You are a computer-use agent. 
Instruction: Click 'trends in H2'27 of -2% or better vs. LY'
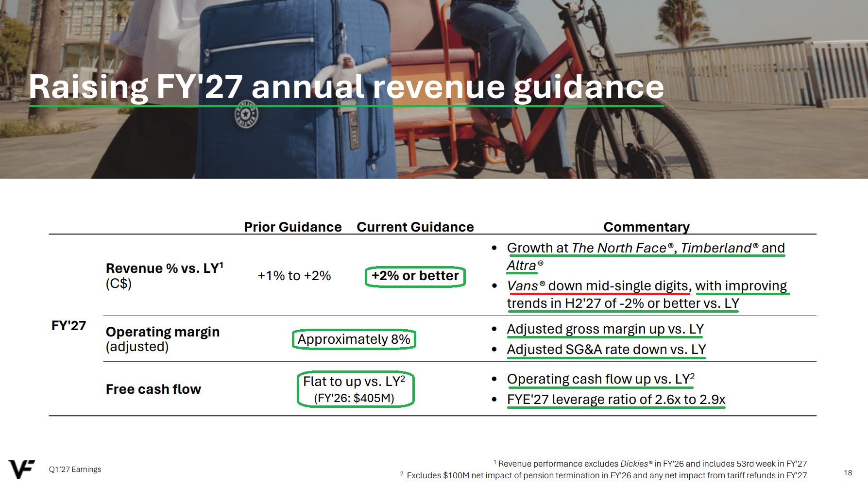[623, 303]
